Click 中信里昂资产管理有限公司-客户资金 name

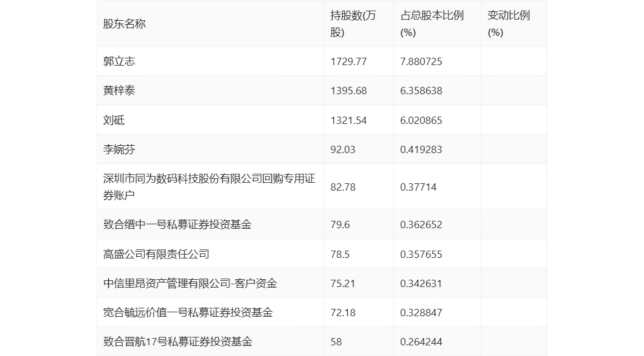tap(190, 283)
